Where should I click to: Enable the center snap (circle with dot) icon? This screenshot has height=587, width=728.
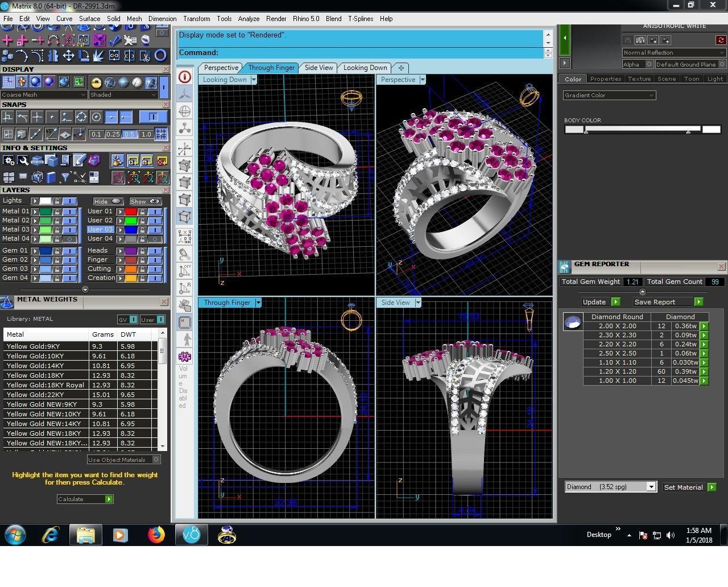point(96,117)
